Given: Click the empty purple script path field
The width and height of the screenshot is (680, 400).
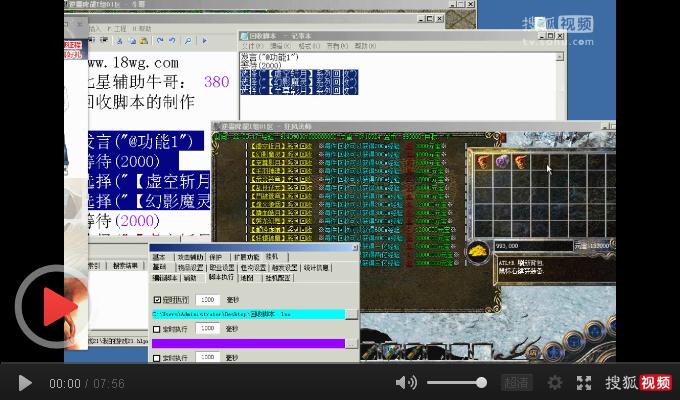Looking at the screenshot, I should pos(248,344).
